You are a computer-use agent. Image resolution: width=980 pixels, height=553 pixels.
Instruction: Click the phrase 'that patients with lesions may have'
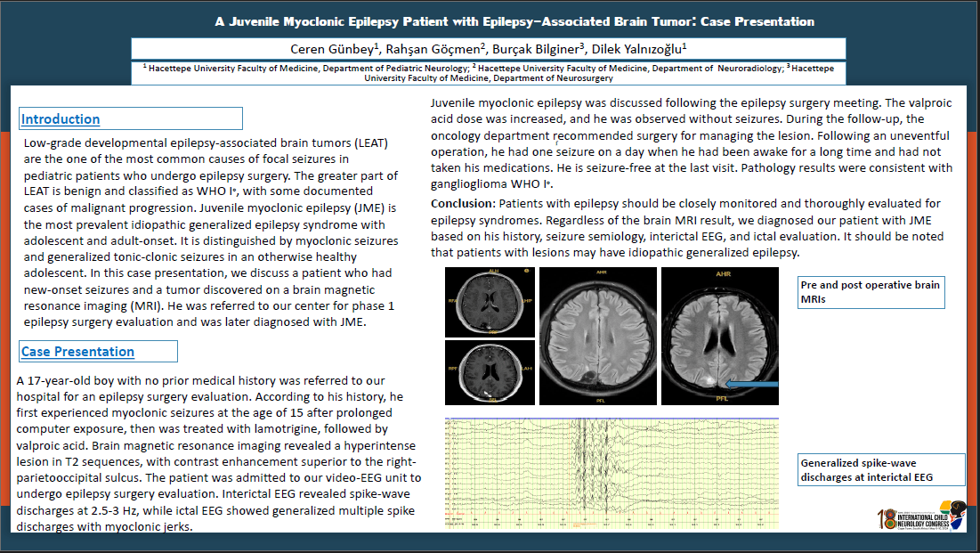tap(528, 253)
